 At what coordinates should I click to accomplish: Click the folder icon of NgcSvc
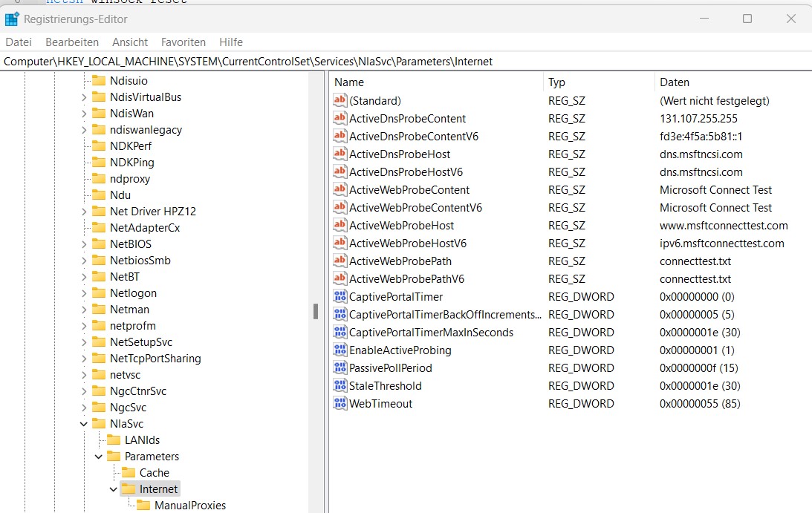(98, 408)
